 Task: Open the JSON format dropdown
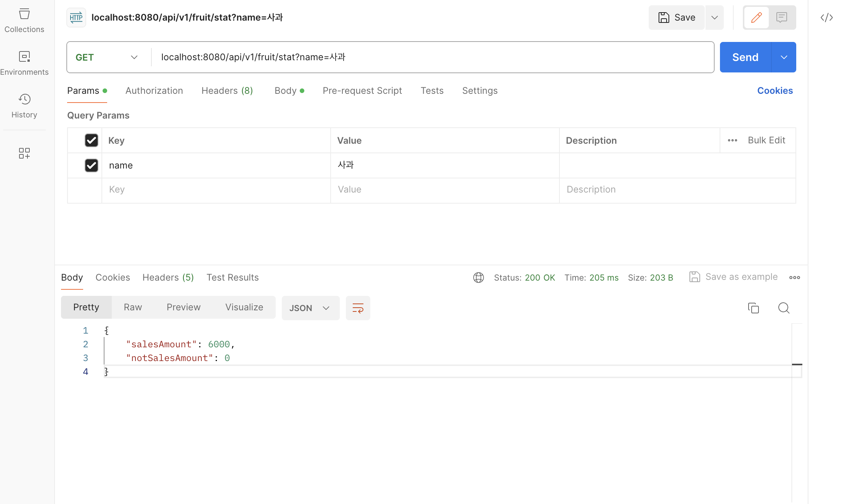(310, 308)
